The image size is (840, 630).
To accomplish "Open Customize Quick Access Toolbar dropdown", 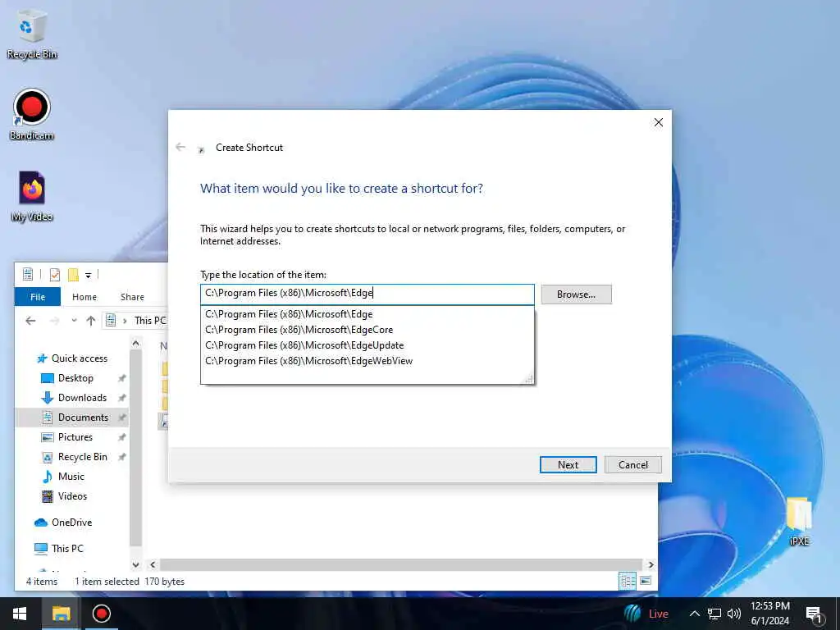I will [89, 276].
